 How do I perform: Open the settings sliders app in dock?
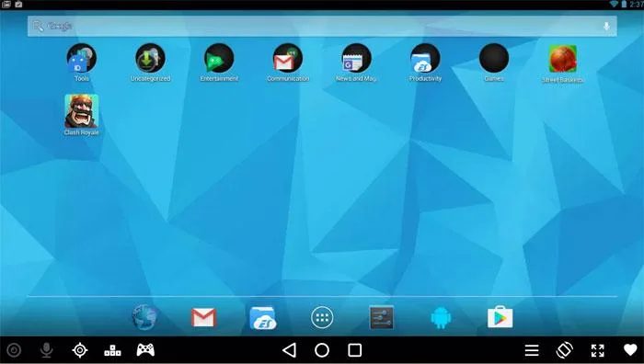[x=381, y=317]
